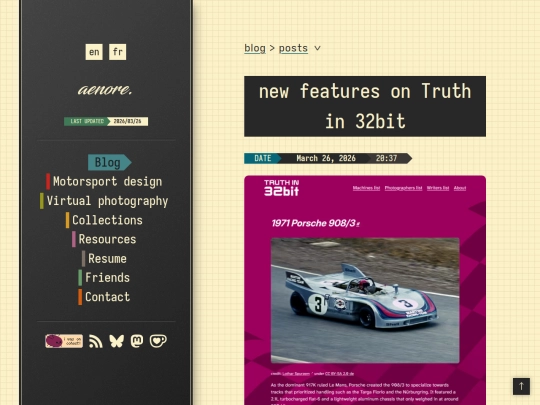
Task: Open the Ko-fi coffee cup icon
Action: coord(158,341)
